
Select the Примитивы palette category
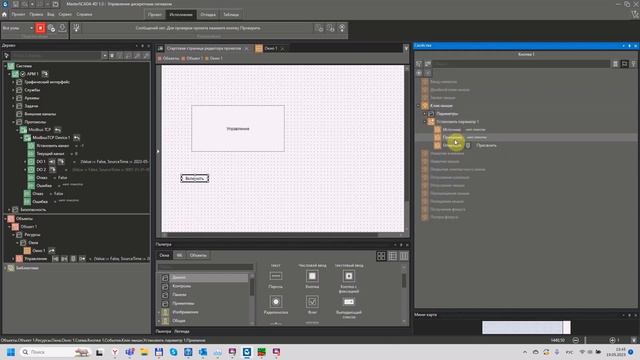click(x=183, y=303)
